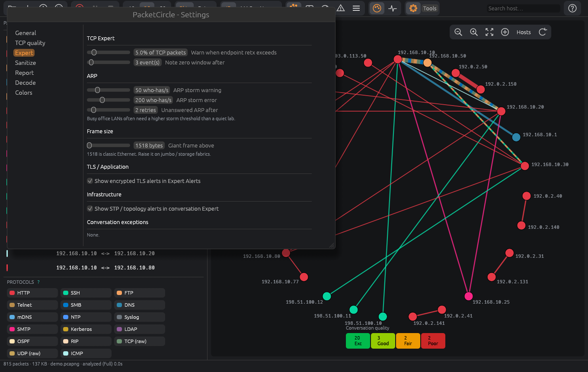Click the circled plus icon beside Hosts
Screen dimensions: 588x372
coord(505,32)
